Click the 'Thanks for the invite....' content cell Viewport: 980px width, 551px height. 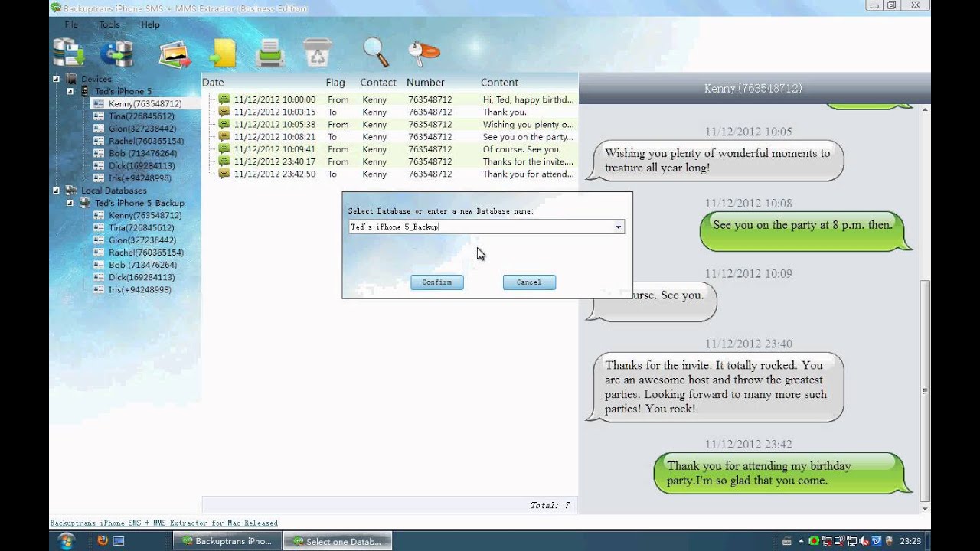pos(528,161)
